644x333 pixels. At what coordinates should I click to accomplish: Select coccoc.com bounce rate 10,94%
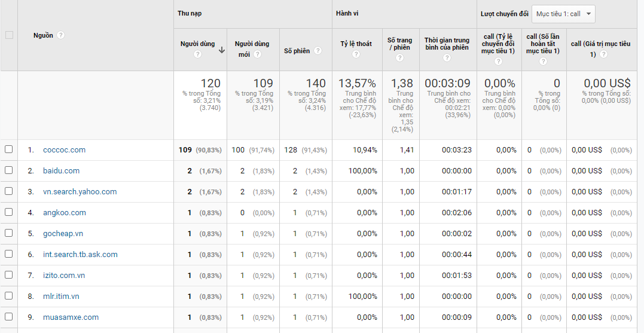pyautogui.click(x=365, y=150)
